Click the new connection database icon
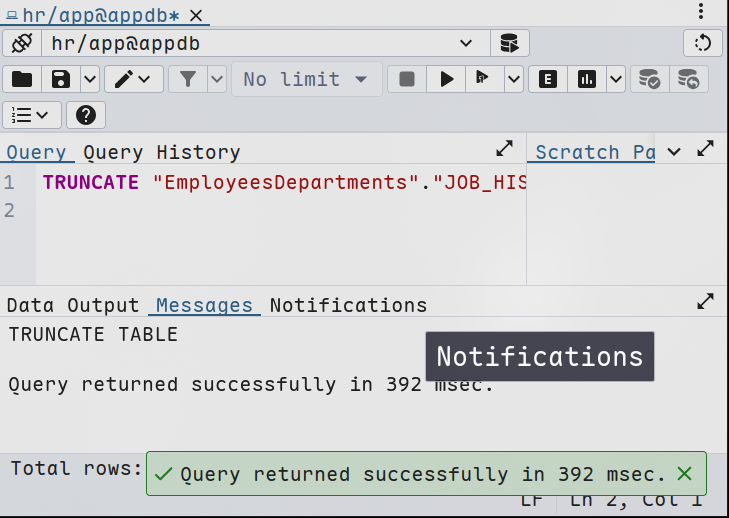Viewport: 729px width, 518px height. tap(509, 43)
